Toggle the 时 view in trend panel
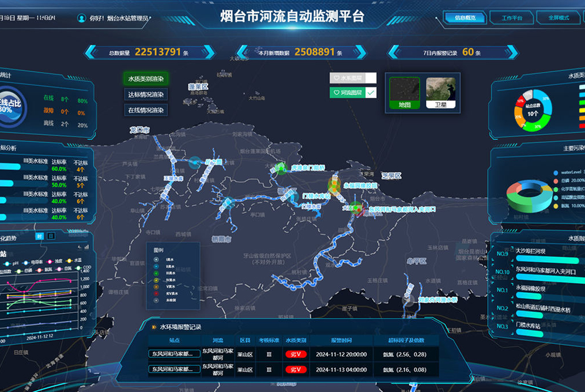This screenshot has height=392, width=585. 40,236
